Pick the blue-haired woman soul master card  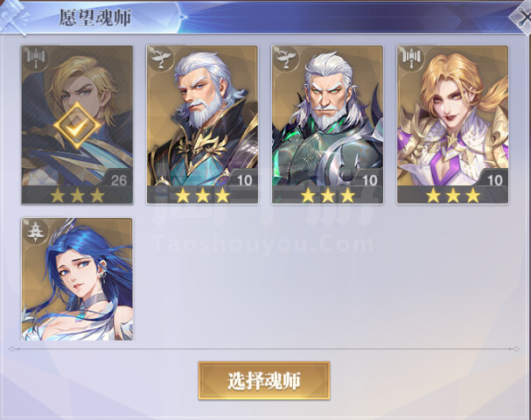pyautogui.click(x=77, y=279)
